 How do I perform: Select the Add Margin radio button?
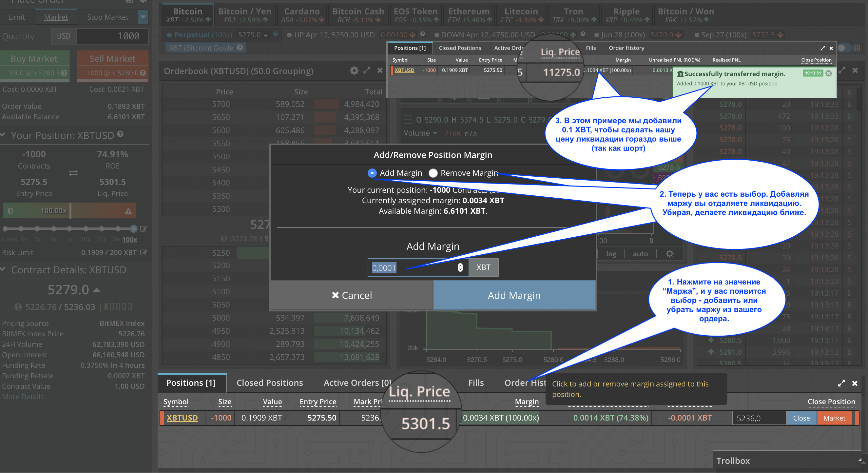pos(372,173)
